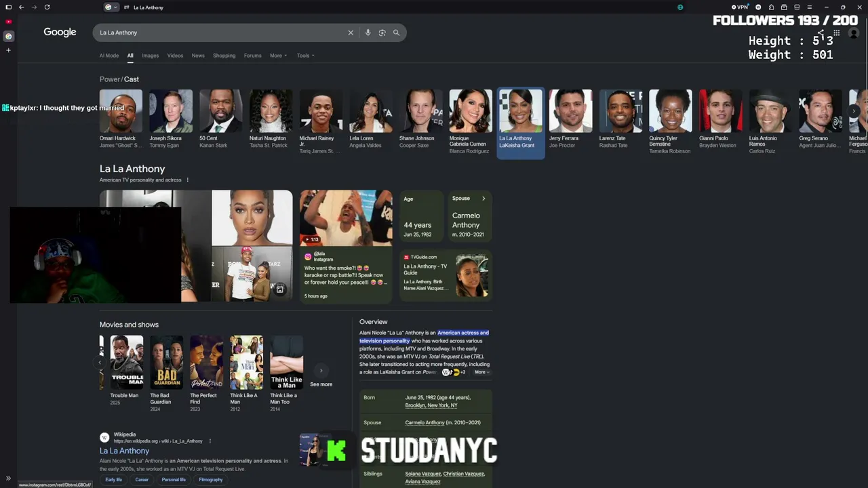
Task: Switch to the Shopping tab
Action: pyautogui.click(x=224, y=56)
